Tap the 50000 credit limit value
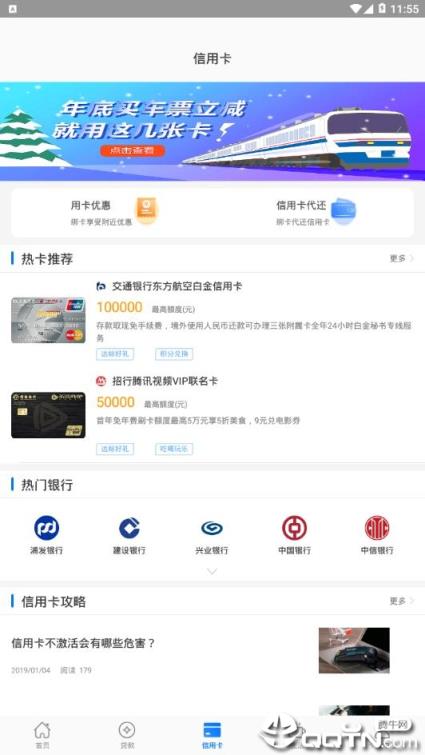The image size is (425, 755). pos(116,402)
